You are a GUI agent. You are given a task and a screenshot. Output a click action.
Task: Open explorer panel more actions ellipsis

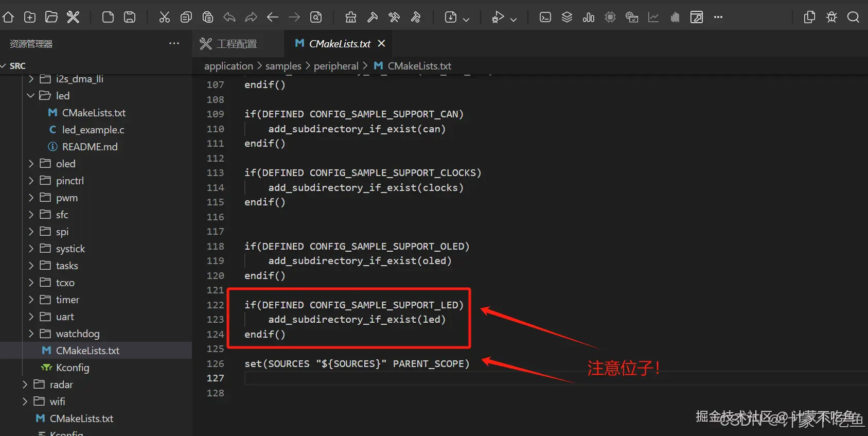point(174,43)
